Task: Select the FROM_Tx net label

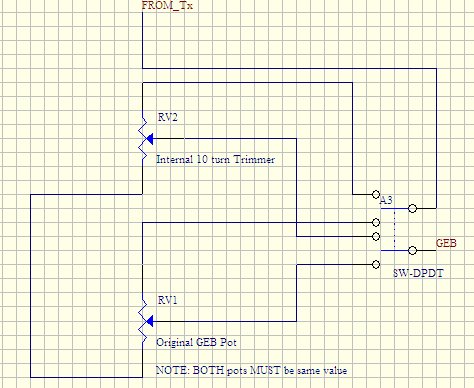Action: 167,5
